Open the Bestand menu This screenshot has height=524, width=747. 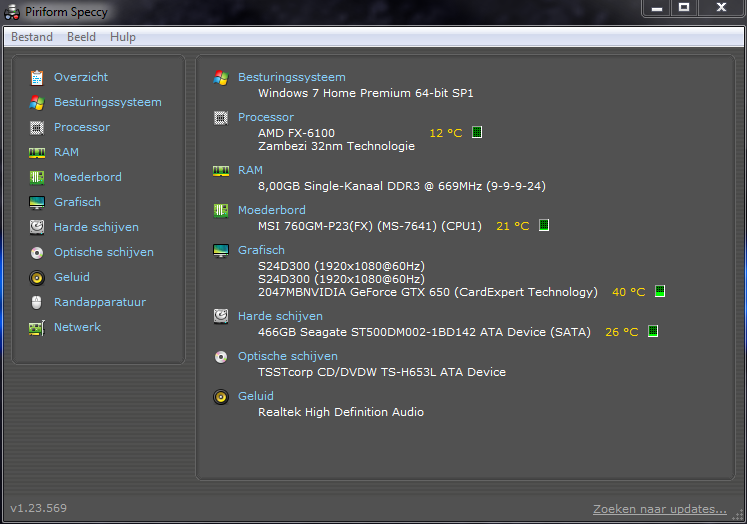[32, 37]
